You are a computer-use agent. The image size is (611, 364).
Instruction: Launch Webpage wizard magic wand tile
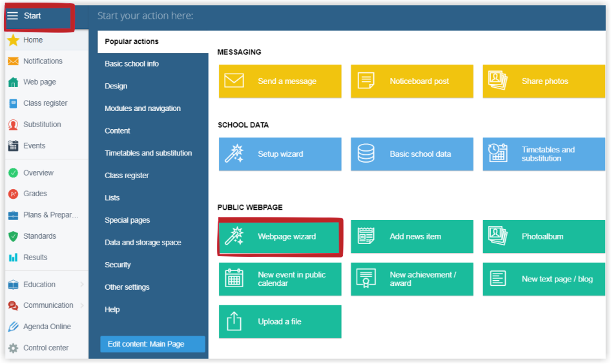(x=280, y=237)
